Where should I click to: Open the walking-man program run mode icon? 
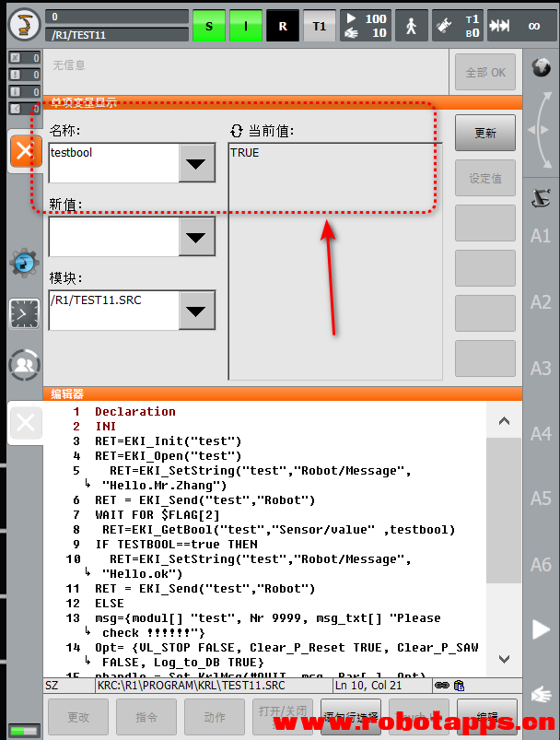411,26
